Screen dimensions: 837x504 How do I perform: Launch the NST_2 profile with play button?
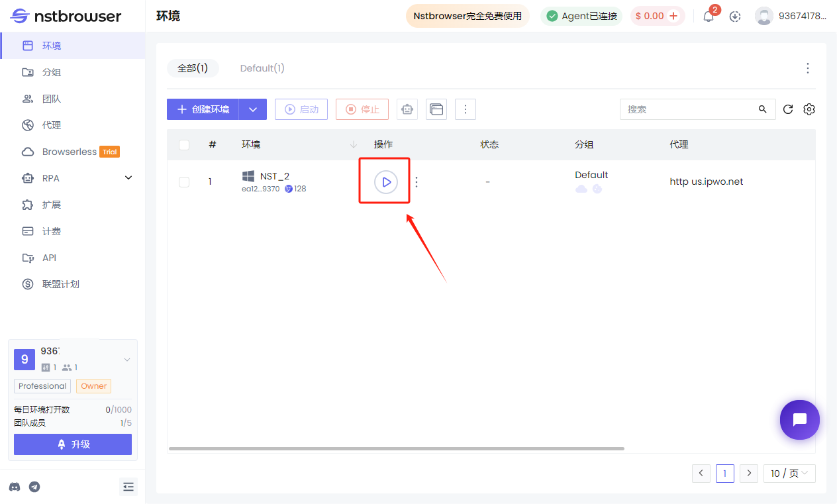coord(386,181)
